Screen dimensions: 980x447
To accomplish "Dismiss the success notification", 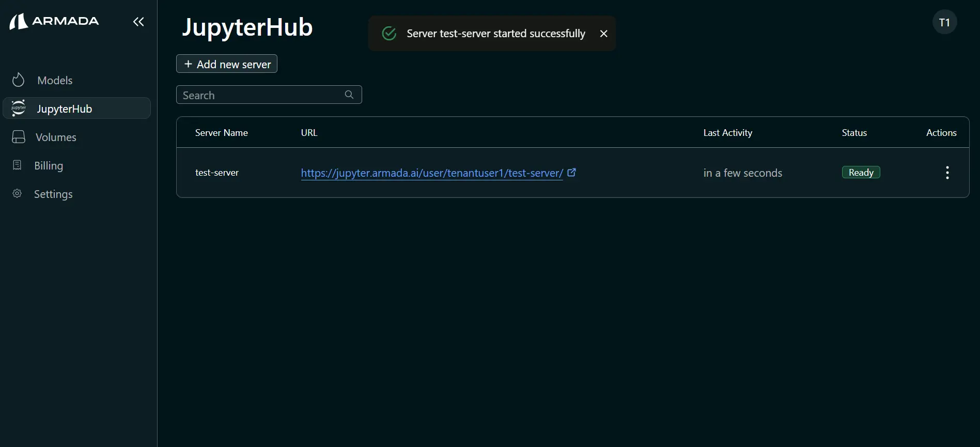I will click(603, 34).
